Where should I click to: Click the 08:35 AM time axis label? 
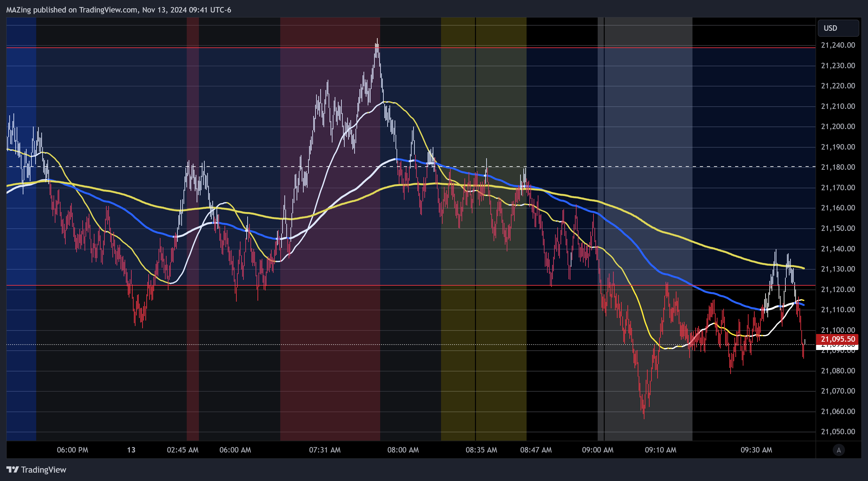pyautogui.click(x=481, y=450)
